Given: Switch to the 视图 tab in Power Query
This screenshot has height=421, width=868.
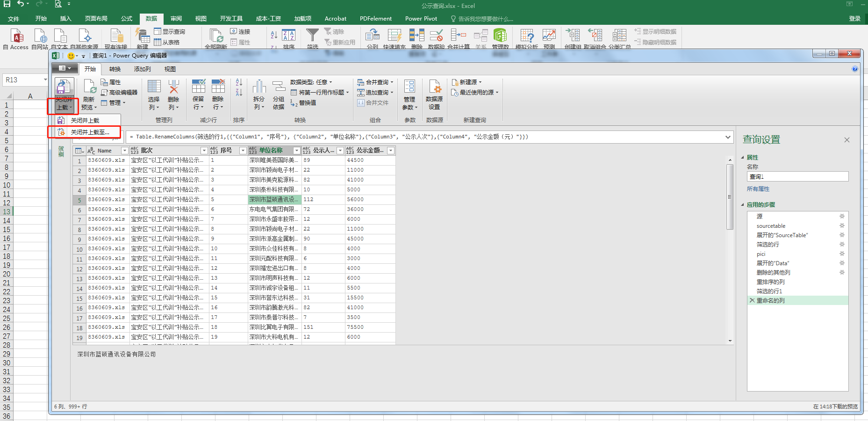Looking at the screenshot, I should (x=170, y=69).
